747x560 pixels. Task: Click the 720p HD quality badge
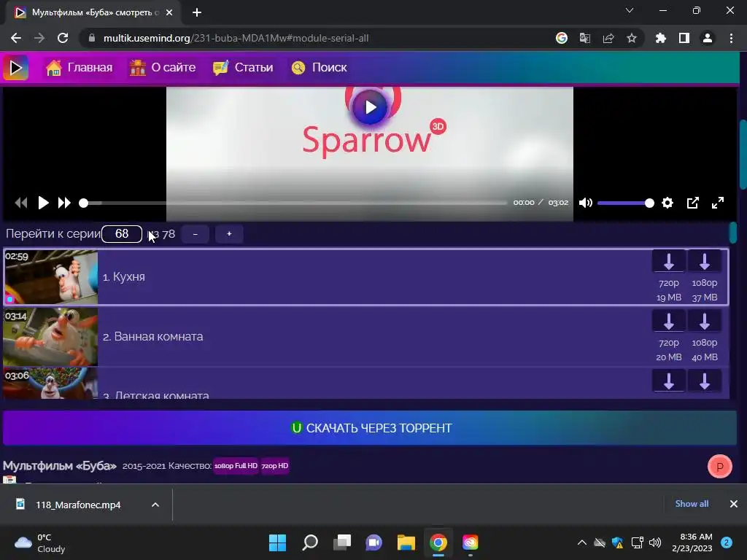(x=275, y=466)
